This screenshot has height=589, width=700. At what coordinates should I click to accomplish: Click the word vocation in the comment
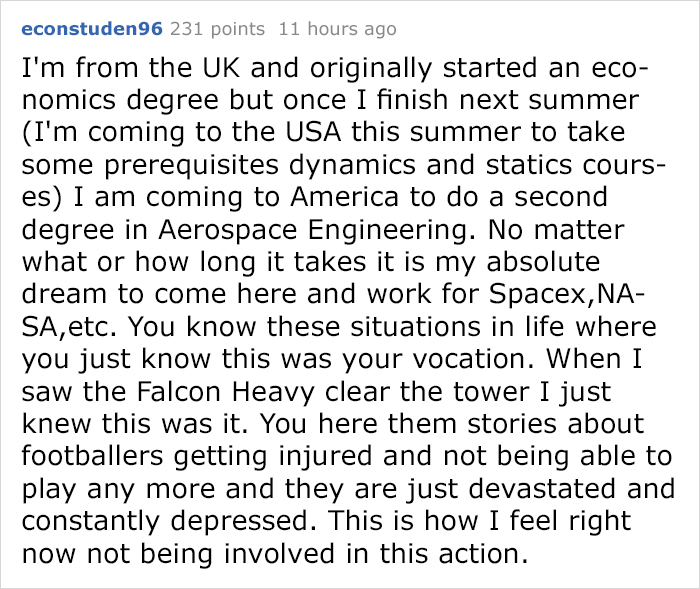point(469,359)
